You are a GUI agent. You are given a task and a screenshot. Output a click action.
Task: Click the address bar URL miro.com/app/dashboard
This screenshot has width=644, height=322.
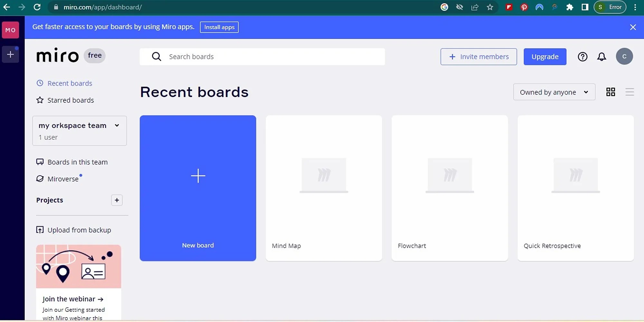pos(102,7)
